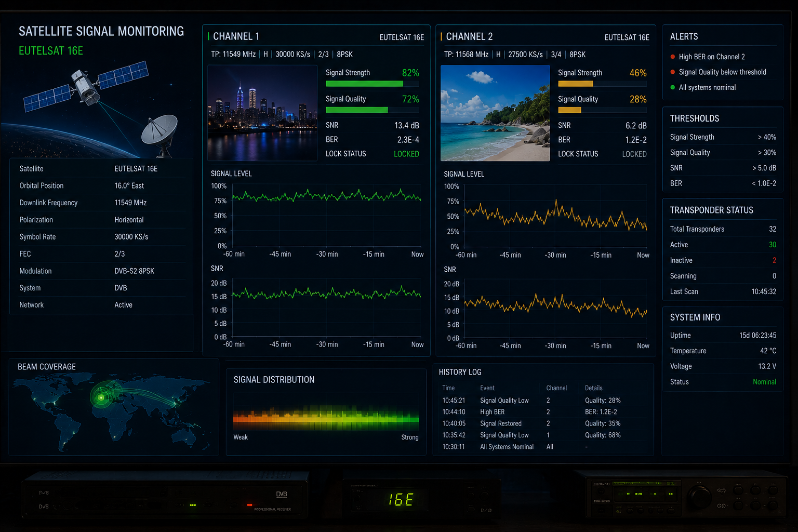
Task: Click the history row at 10:45:21
Action: [x=544, y=401]
